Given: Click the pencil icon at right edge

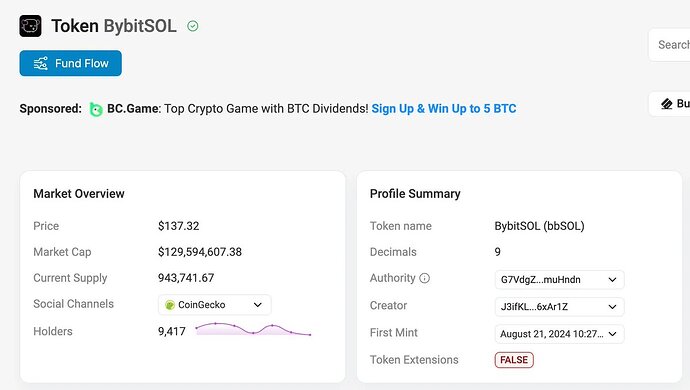Looking at the screenshot, I should [667, 104].
